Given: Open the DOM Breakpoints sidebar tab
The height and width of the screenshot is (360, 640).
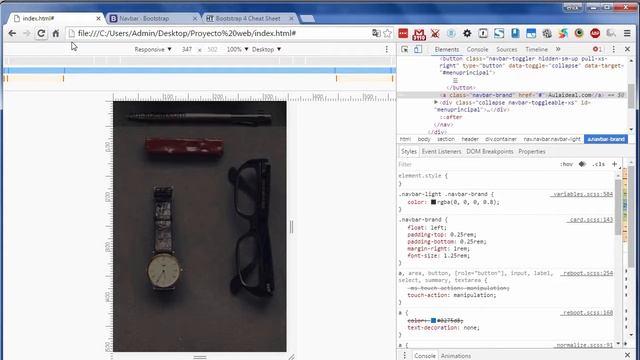Looking at the screenshot, I should pos(489,151).
